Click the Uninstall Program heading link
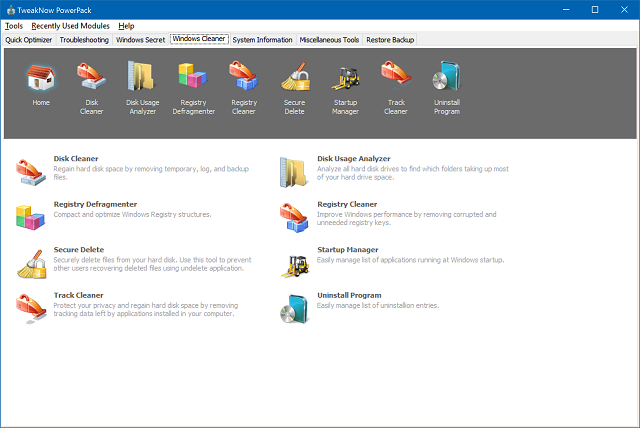This screenshot has height=428, width=640. click(349, 295)
